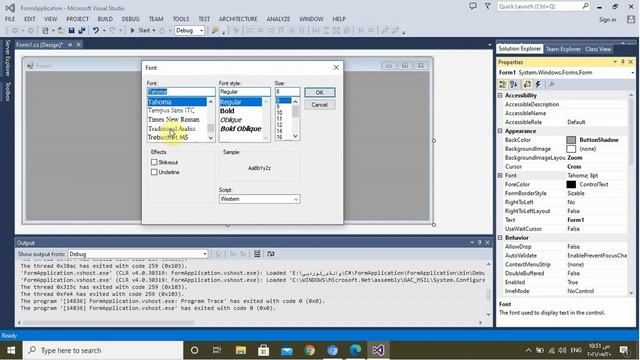Image resolution: width=640 pixels, height=360 pixels.
Task: Collapse the Accessibility property category
Action: pos(500,95)
